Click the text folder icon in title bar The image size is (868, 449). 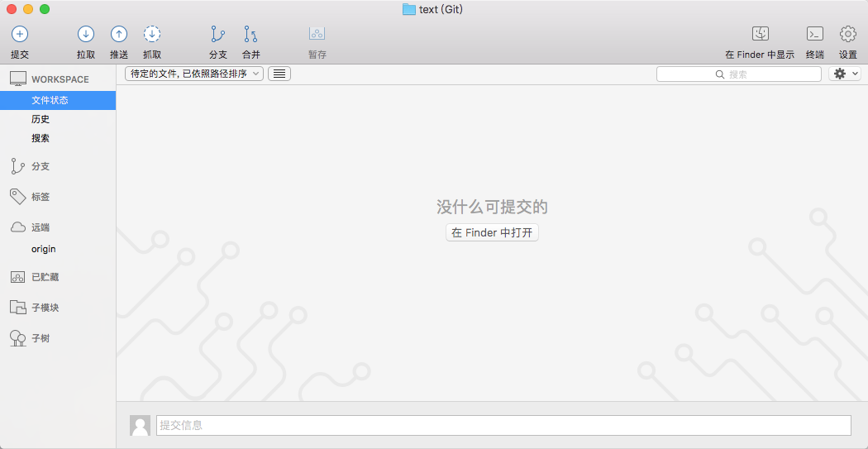point(409,9)
